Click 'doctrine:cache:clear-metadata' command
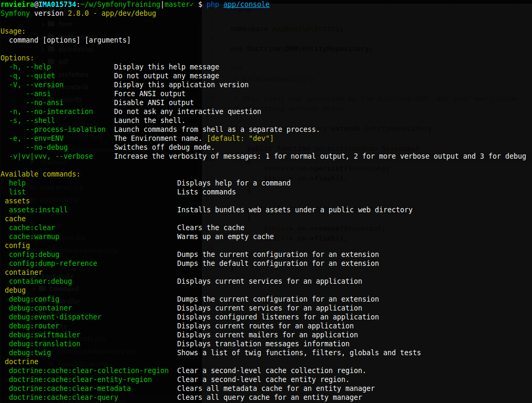The width and height of the screenshot is (532, 403). pyautogui.click(x=70, y=388)
